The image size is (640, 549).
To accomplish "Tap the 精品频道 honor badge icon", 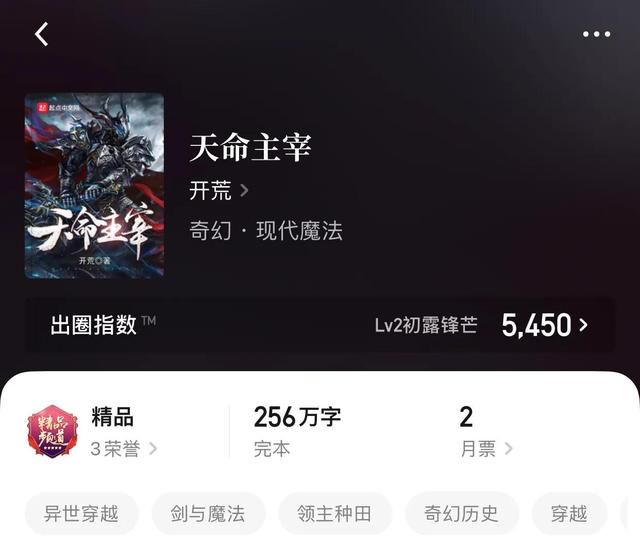I will [x=52, y=431].
